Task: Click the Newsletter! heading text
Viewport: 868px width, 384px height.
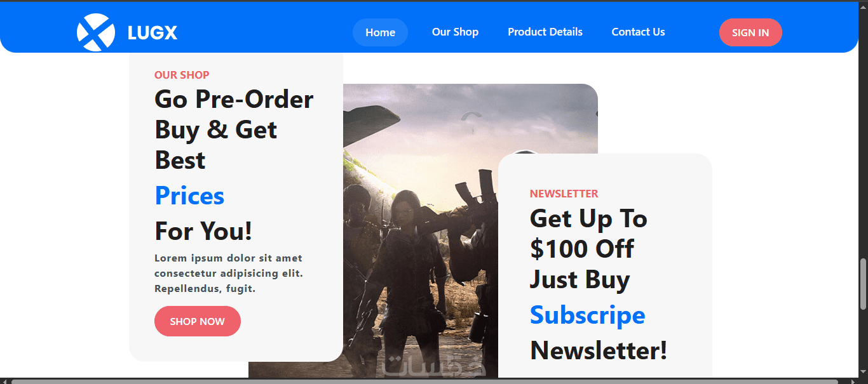Action: [x=599, y=350]
